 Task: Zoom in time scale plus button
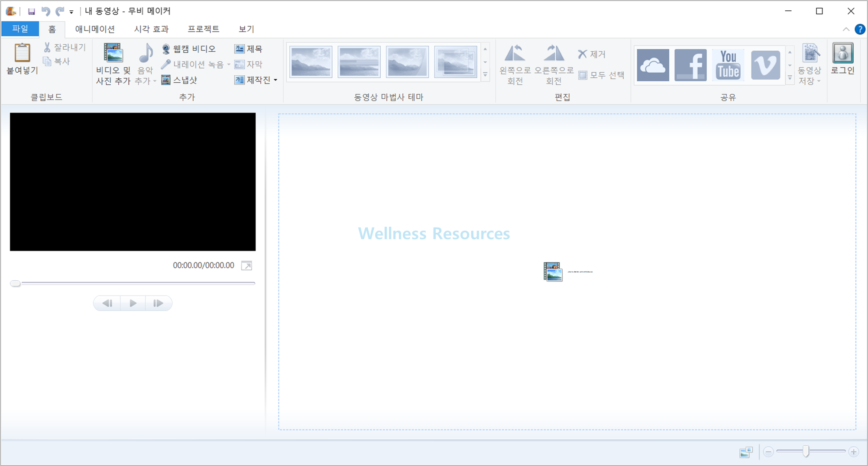point(853,452)
